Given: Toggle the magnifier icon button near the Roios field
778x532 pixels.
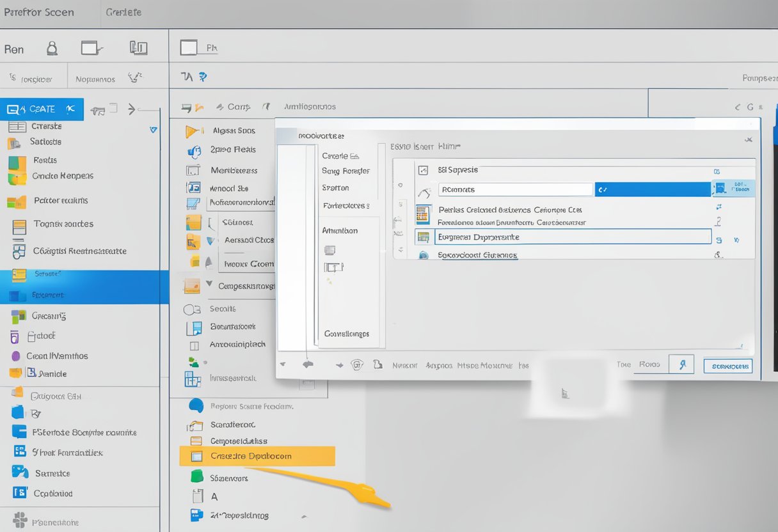Looking at the screenshot, I should tap(682, 364).
